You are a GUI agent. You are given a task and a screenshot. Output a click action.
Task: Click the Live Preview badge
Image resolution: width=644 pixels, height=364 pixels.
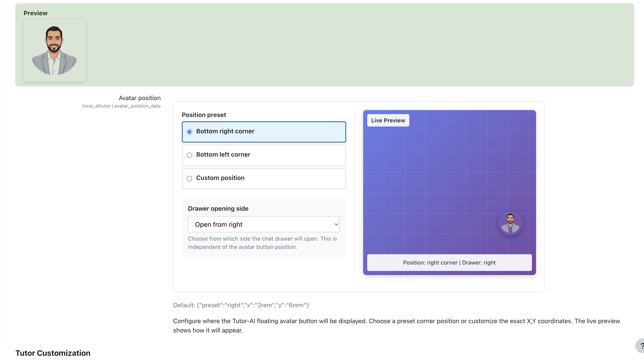click(388, 121)
